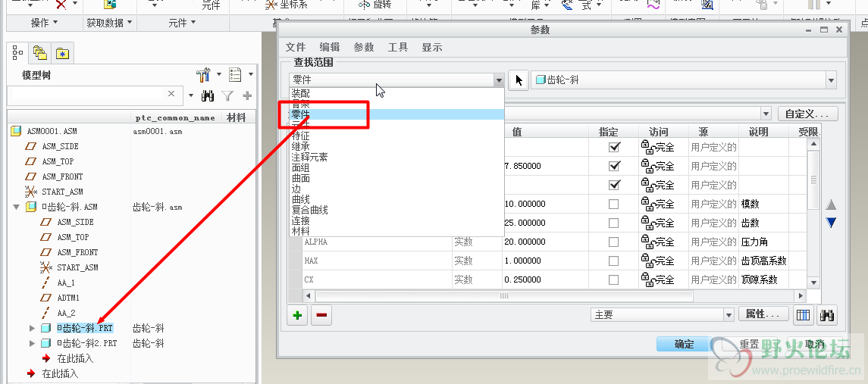Select the AA_2 axis item
This screenshot has height=384, width=868.
pos(66,313)
